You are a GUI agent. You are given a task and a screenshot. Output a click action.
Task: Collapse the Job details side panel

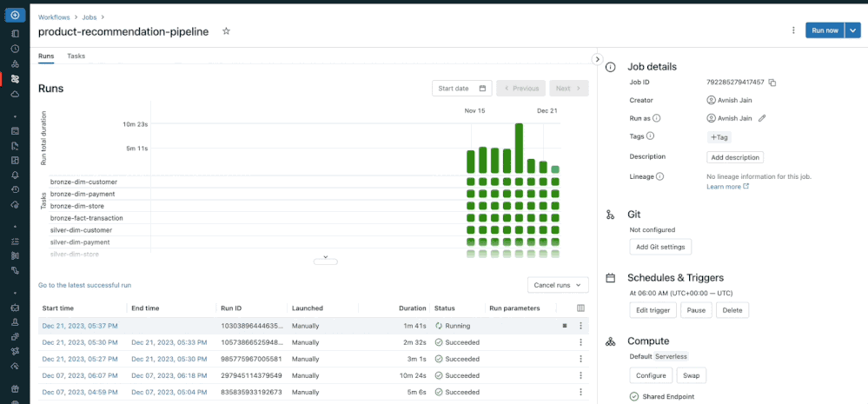coord(597,59)
